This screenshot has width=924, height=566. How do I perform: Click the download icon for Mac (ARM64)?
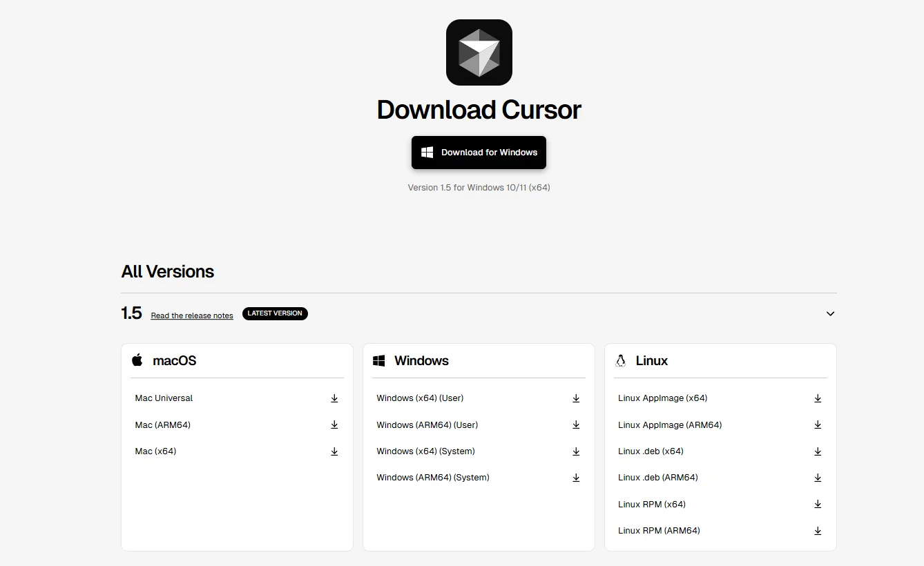[x=334, y=424]
